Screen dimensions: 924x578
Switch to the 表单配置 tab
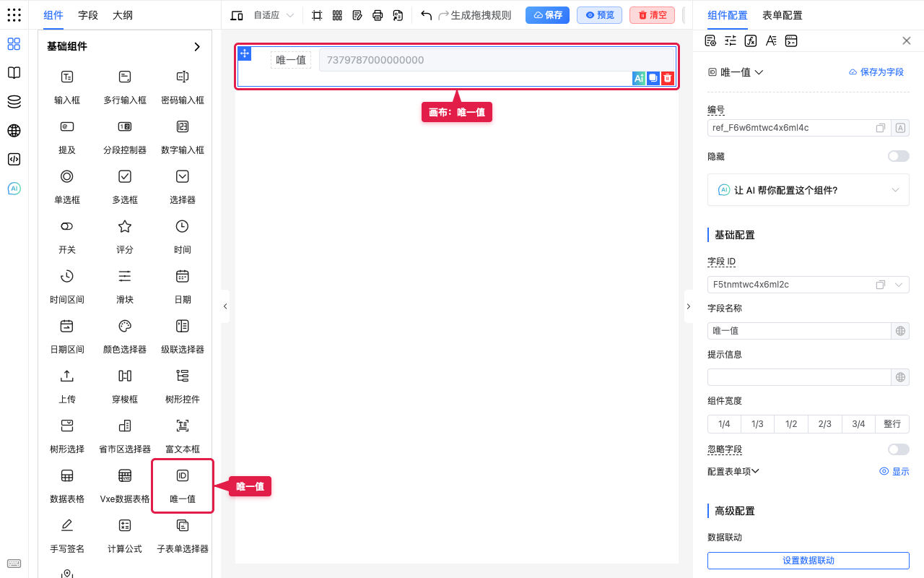782,15
